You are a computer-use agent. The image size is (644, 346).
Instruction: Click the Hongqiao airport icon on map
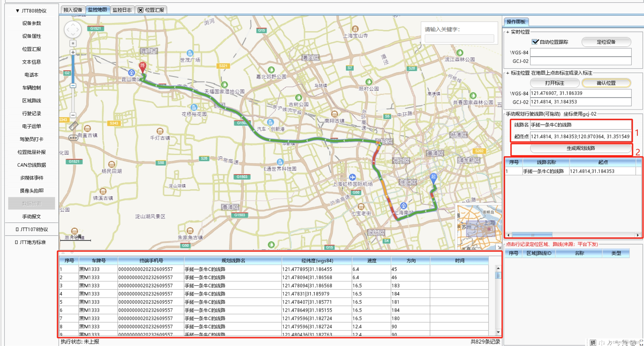(x=352, y=177)
